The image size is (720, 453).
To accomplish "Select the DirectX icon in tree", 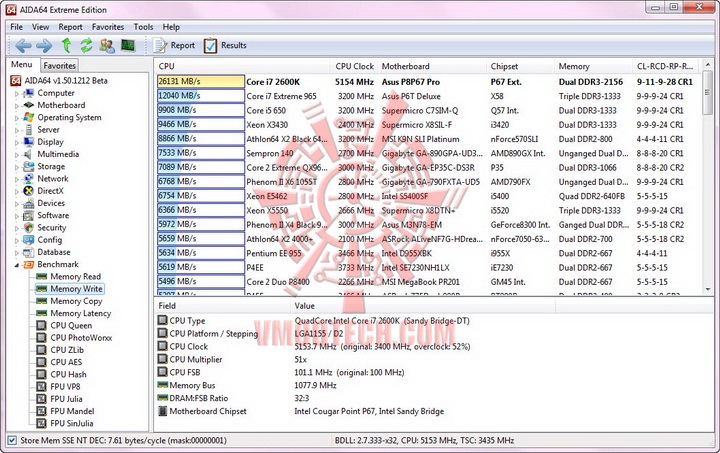I will point(28,191).
